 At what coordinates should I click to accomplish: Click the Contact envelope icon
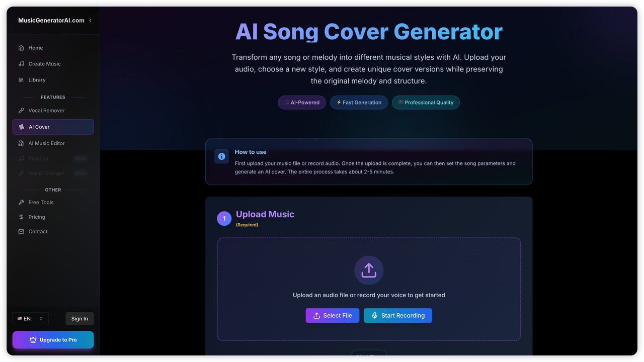coord(21,232)
